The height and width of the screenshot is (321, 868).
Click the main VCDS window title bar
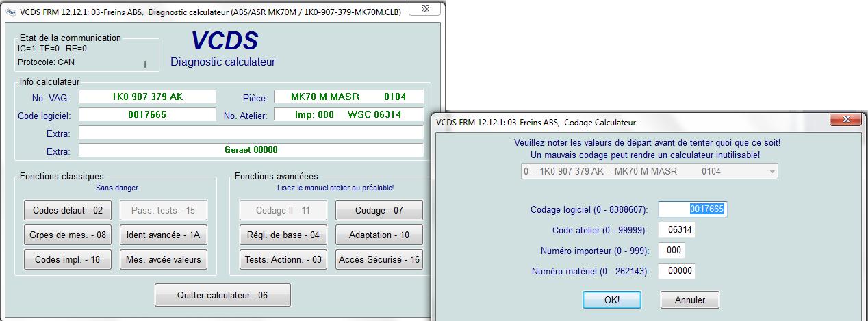[222, 11]
